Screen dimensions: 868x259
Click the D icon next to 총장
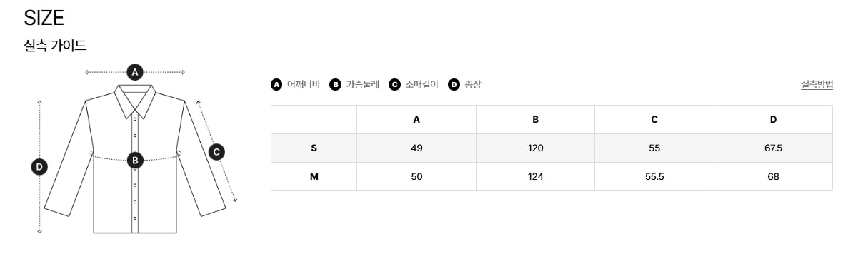(x=454, y=84)
